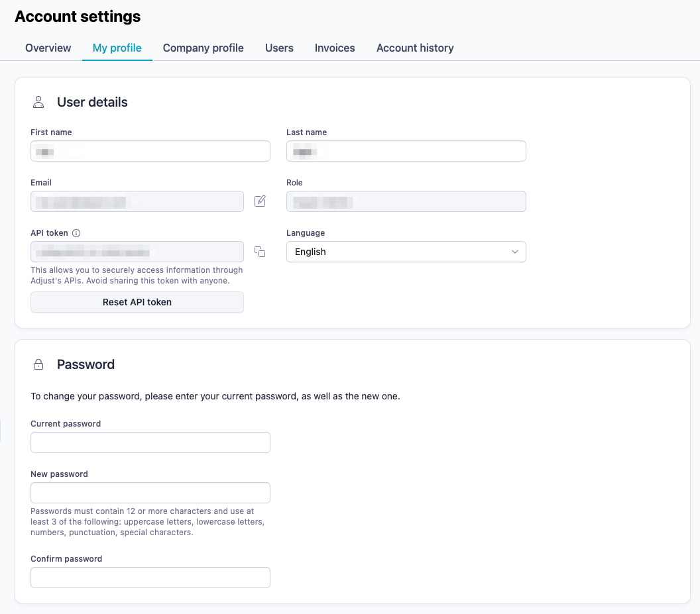The image size is (700, 614).
Task: Click the Role field
Action: click(x=406, y=201)
